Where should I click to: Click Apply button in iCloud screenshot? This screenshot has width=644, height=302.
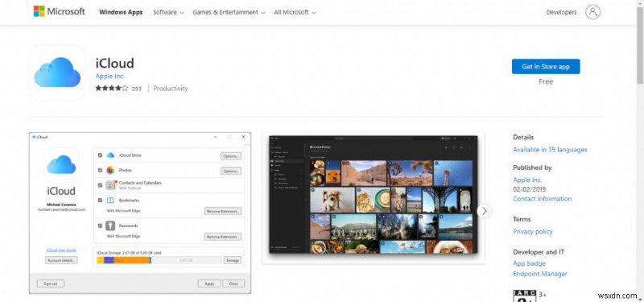coord(209,283)
